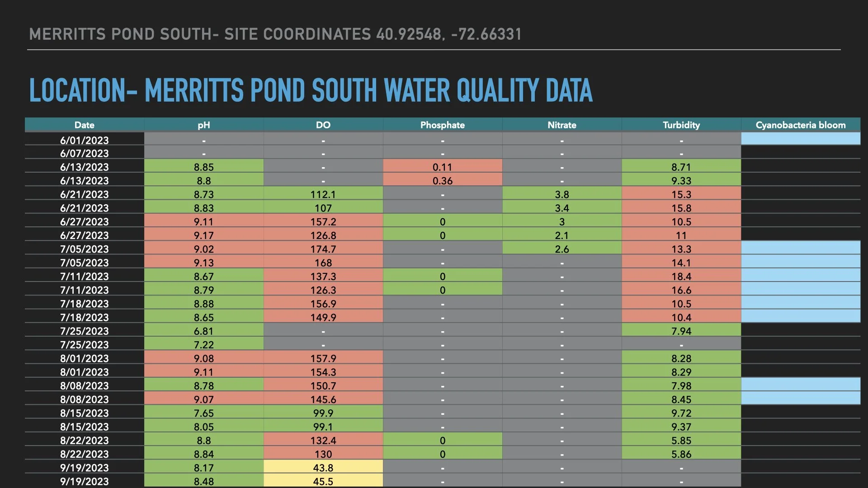Select the Phosphate column header

[442, 125]
